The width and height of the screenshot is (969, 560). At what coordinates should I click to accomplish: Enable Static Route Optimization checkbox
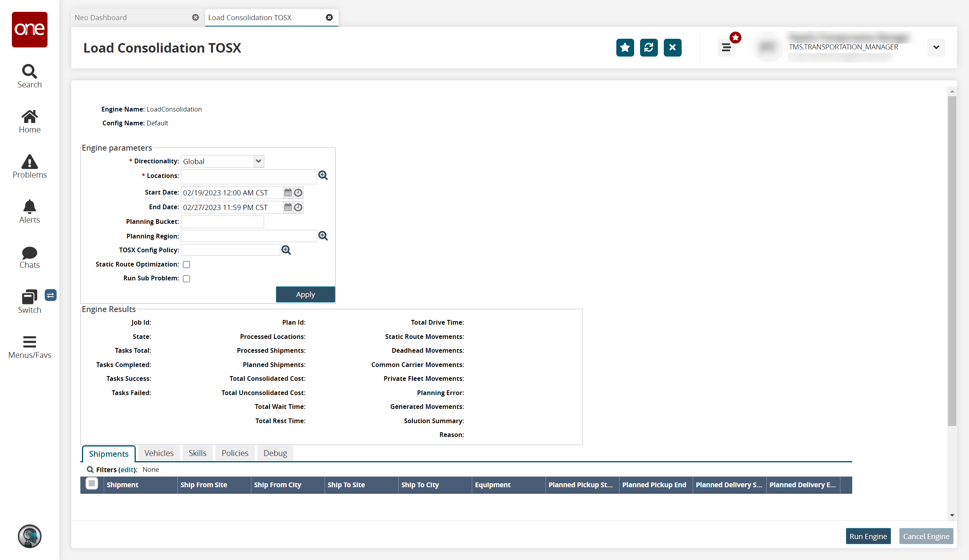point(186,265)
